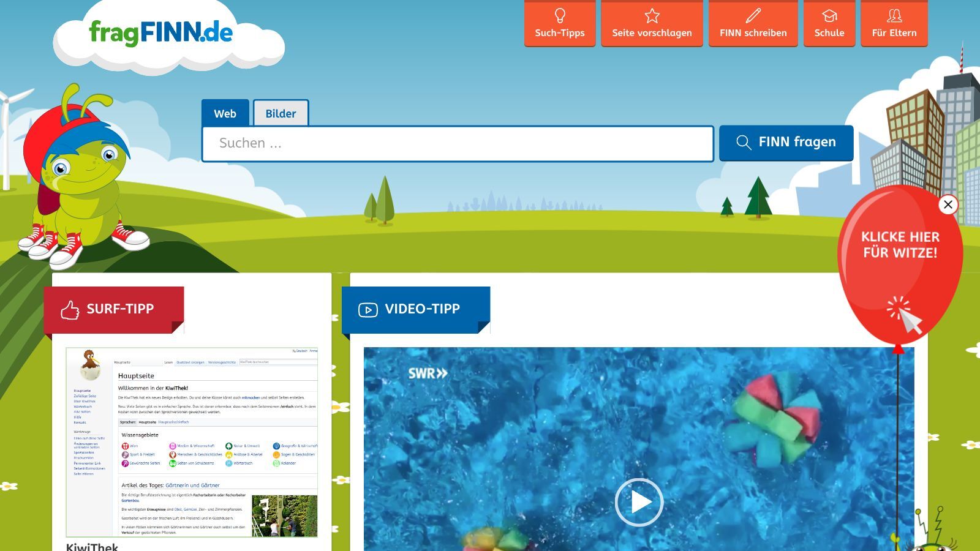This screenshot has width=980, height=551.
Task: Click the VIDEO-TIPP banner
Action: point(416,309)
